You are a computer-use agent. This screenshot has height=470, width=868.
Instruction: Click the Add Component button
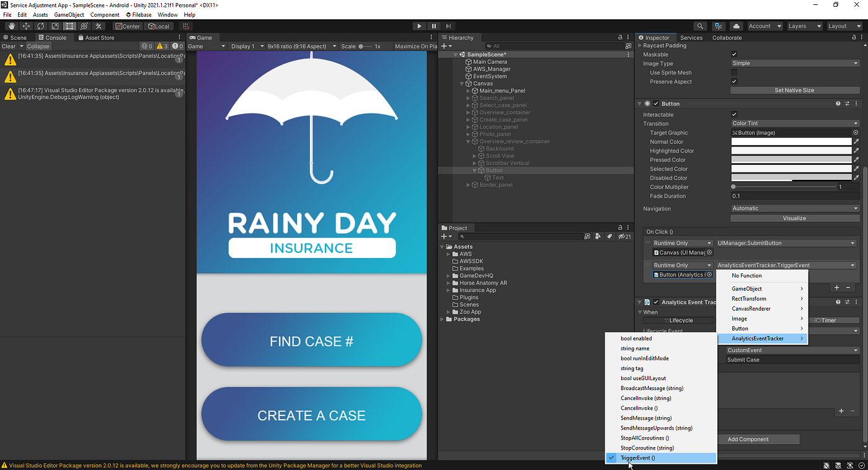[x=748, y=440]
